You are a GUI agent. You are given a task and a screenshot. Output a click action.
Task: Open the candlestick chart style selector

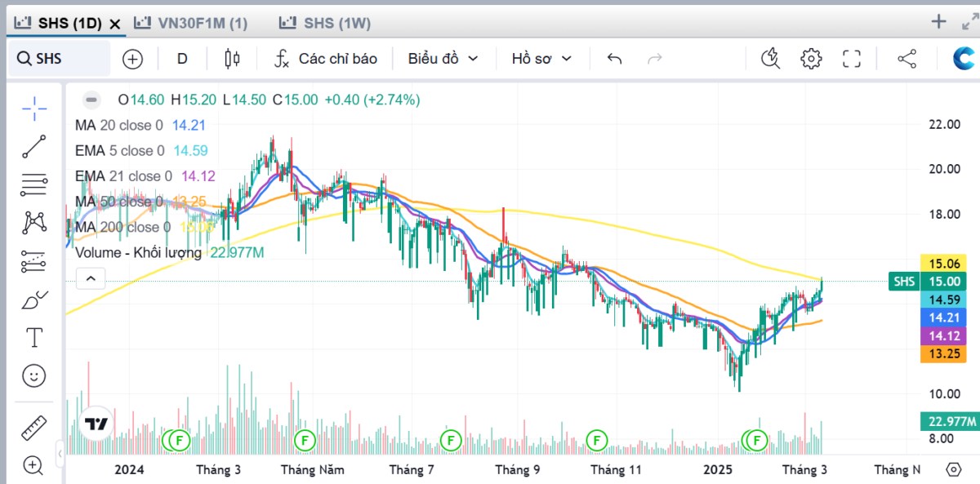[x=233, y=59]
